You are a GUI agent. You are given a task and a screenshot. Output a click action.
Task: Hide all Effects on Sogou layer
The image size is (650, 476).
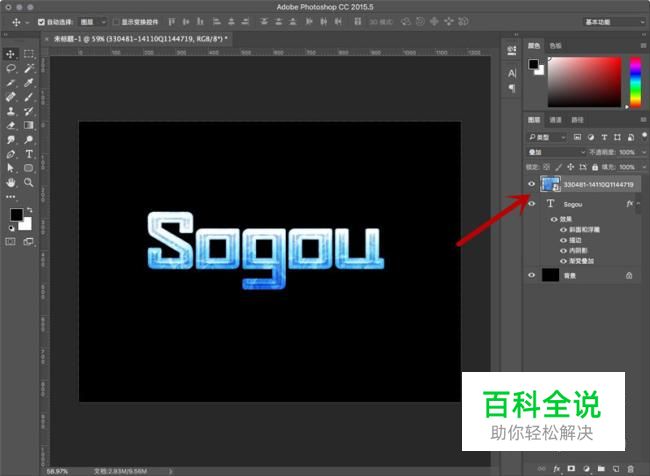tap(554, 219)
